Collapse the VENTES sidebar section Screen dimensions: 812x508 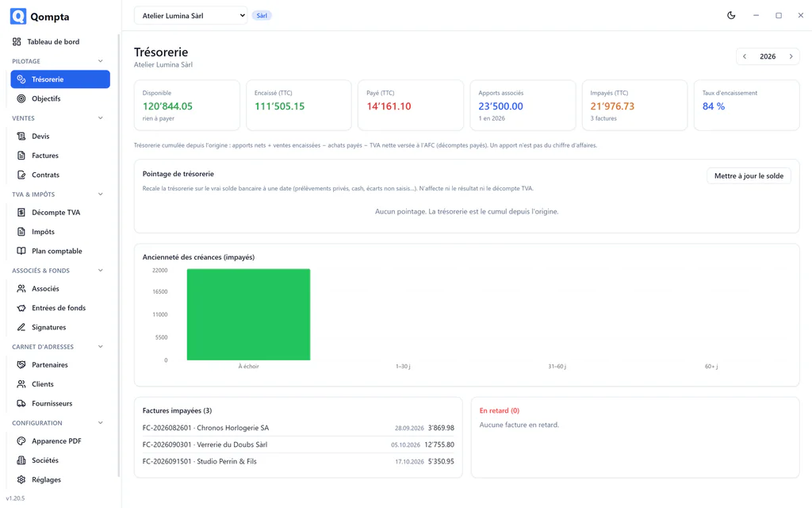point(101,118)
